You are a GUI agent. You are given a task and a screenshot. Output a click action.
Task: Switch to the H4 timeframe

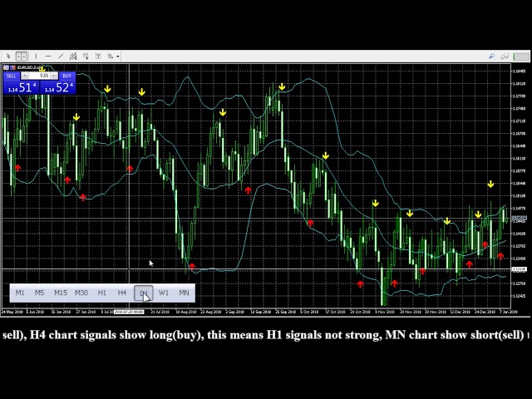point(122,293)
